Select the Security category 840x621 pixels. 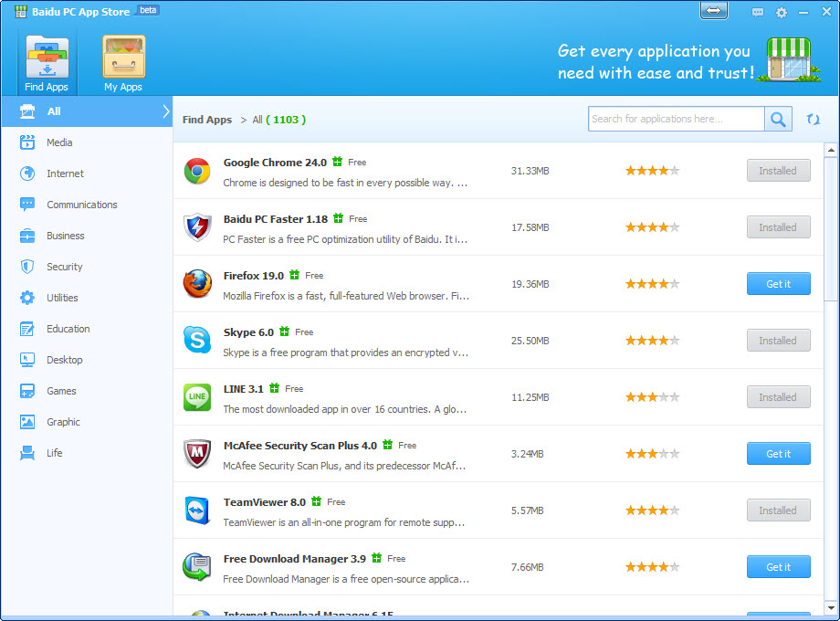coord(64,267)
